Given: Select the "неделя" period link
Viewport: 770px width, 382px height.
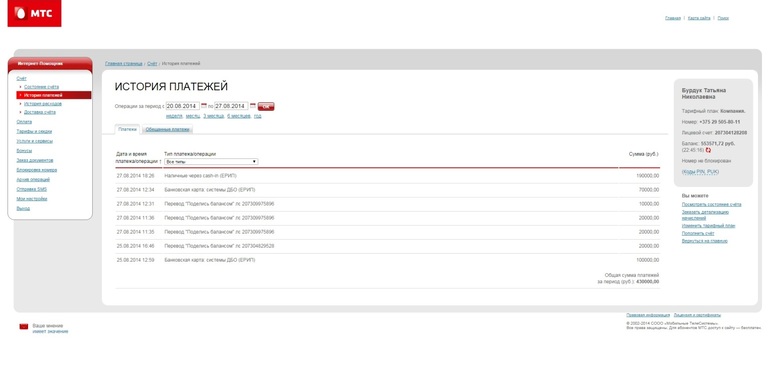Looking at the screenshot, I should pyautogui.click(x=174, y=116).
